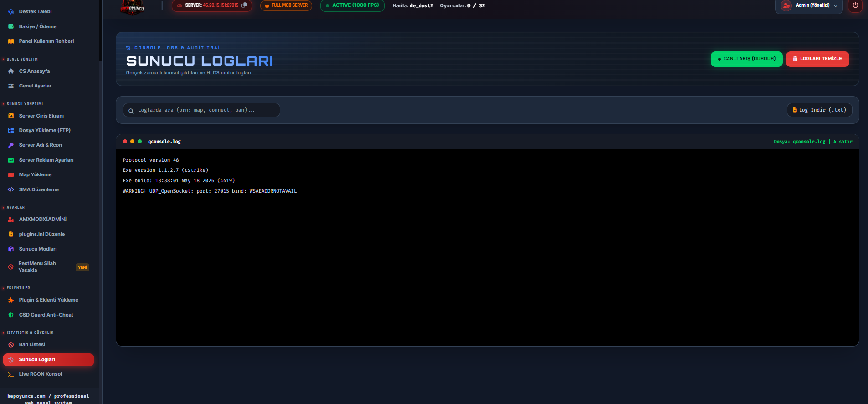The width and height of the screenshot is (868, 404).
Task: Click the red dot in console header
Action: pos(125,142)
